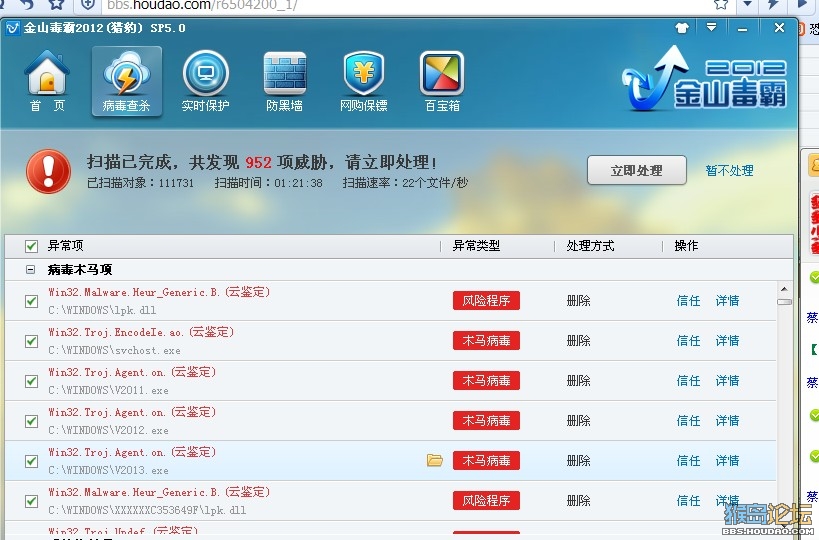This screenshot has width=819, height=540.
Task: Click the 金山毒霸 shield icon in title bar
Action: point(13,28)
